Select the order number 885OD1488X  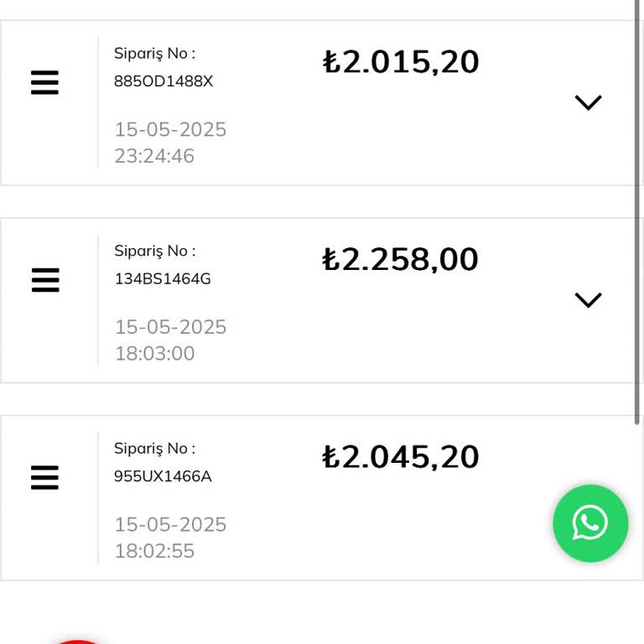pos(164,81)
